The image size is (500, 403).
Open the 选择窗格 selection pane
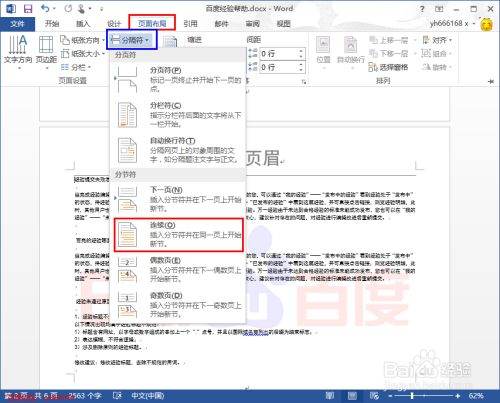point(389,67)
